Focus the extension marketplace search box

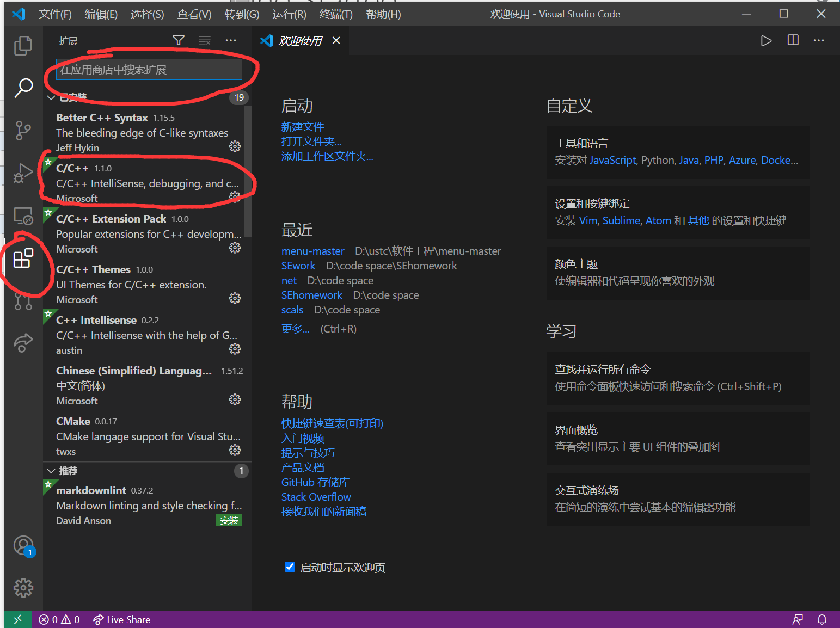click(149, 70)
